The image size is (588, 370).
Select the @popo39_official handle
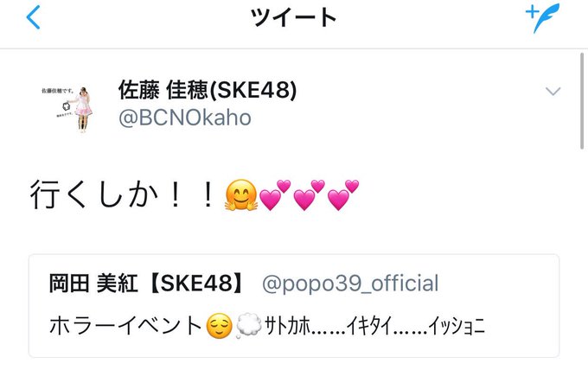click(350, 284)
